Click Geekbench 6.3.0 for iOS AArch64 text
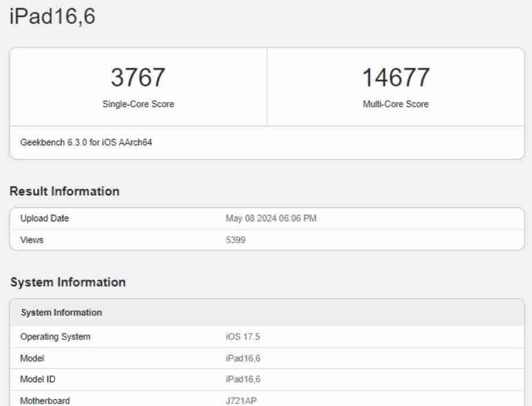Image resolution: width=532 pixels, height=406 pixels. pyautogui.click(x=86, y=142)
